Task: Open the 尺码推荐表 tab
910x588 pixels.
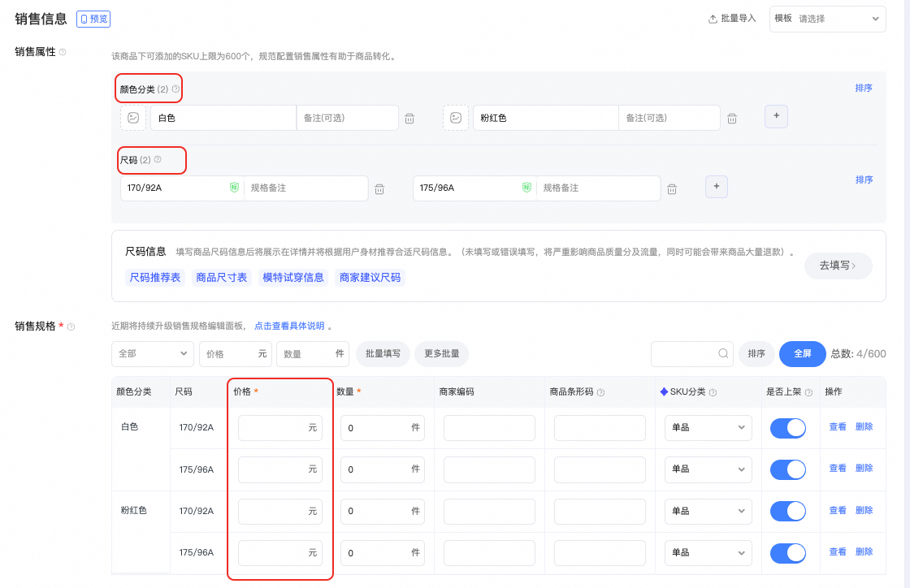Action: pyautogui.click(x=155, y=278)
